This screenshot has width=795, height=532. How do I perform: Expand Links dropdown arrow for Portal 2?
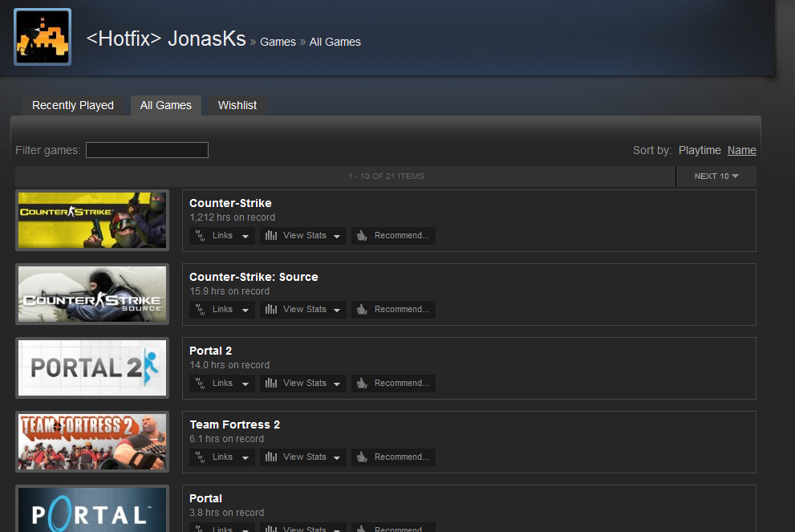[x=245, y=384]
